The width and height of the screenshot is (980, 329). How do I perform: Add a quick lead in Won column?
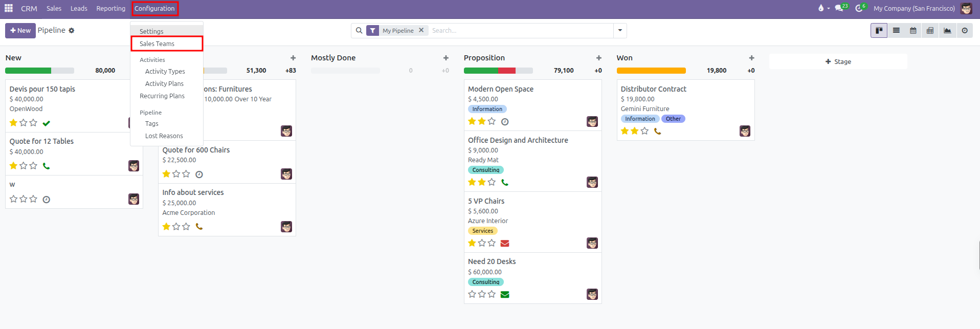751,58
